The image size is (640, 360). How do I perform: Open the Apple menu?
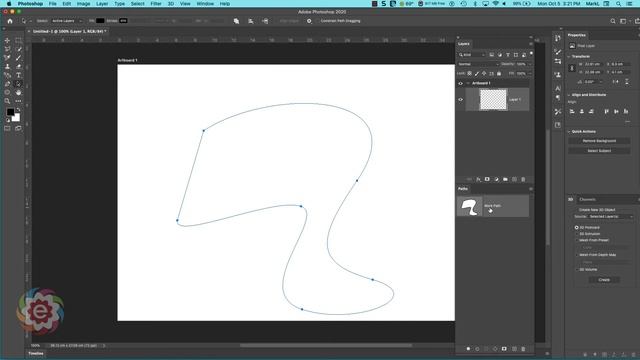pos(9,4)
